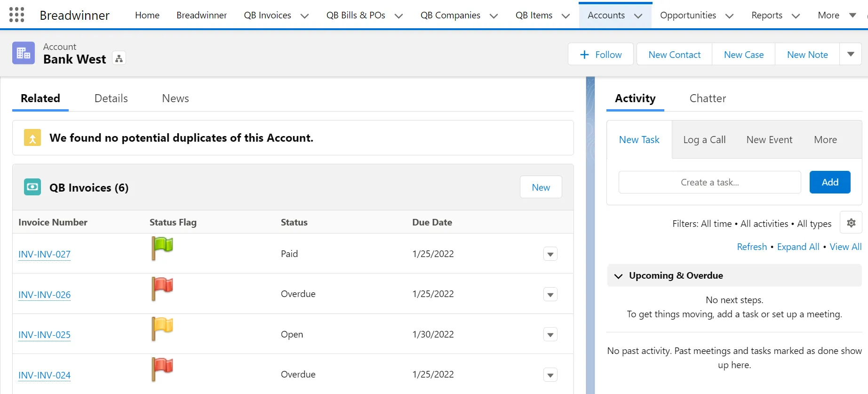The height and width of the screenshot is (394, 868).
Task: Click the yellow flag for INV-INV-025
Action: 162,329
